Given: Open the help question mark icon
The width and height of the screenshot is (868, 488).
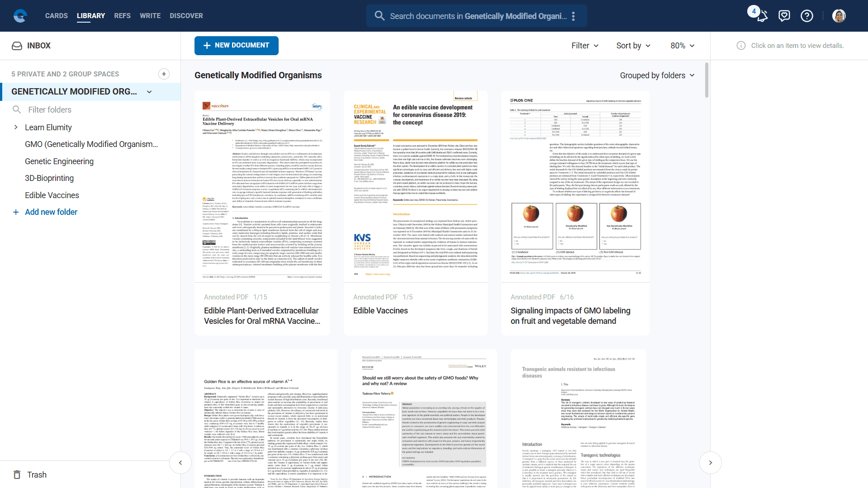Looking at the screenshot, I should coord(806,16).
